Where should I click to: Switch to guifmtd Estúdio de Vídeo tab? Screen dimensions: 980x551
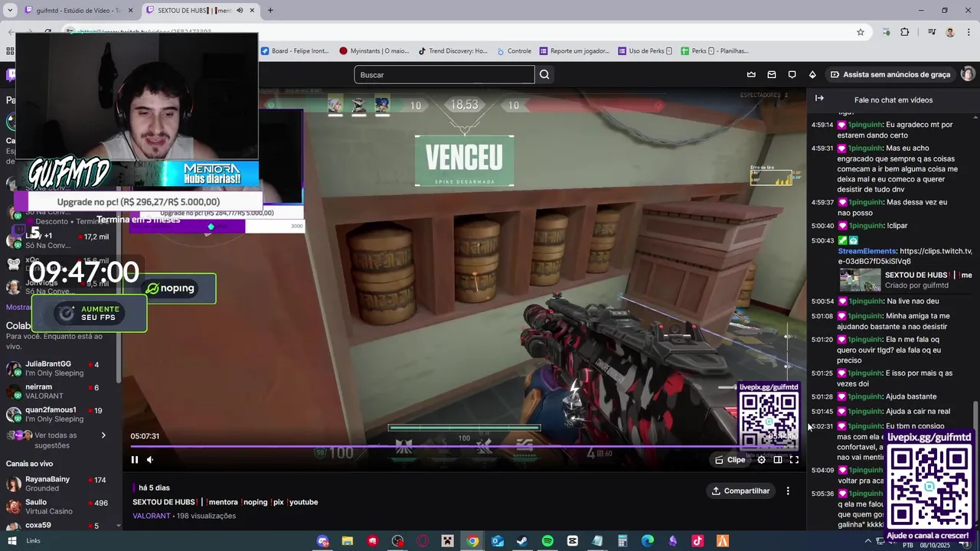79,11
